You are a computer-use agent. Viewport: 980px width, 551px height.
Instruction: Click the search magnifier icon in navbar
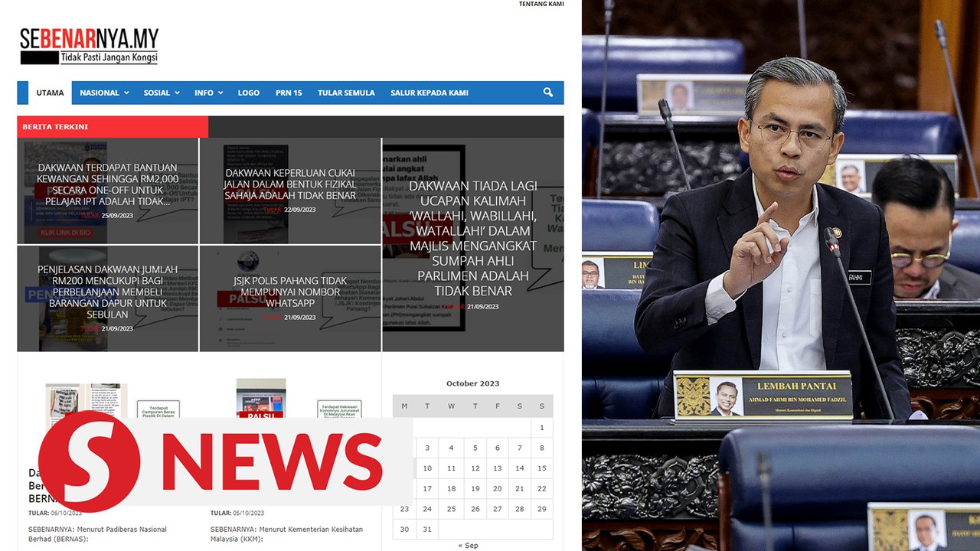click(547, 93)
